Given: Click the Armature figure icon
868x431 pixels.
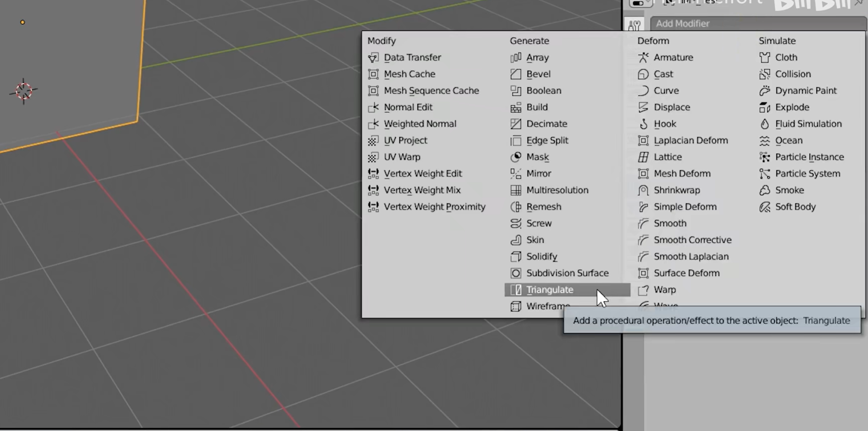Looking at the screenshot, I should [643, 57].
